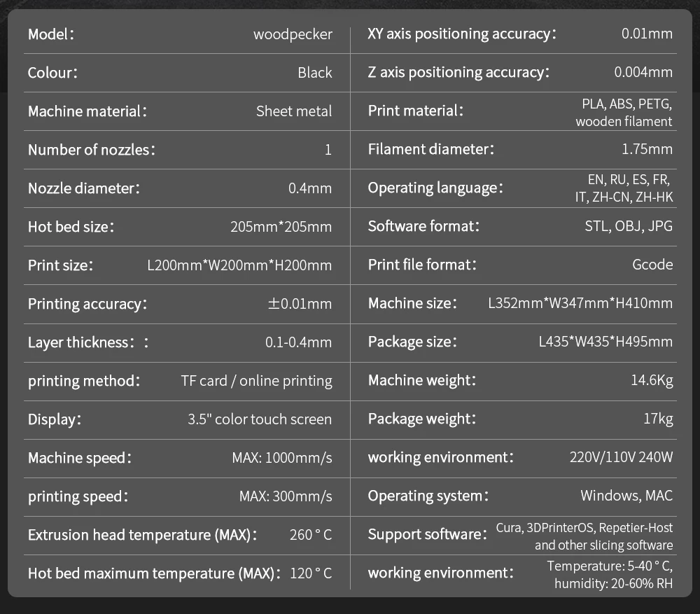Click the '205mm*205mm' hot bed size
Screen dimensions: 700x614
pyautogui.click(x=281, y=227)
